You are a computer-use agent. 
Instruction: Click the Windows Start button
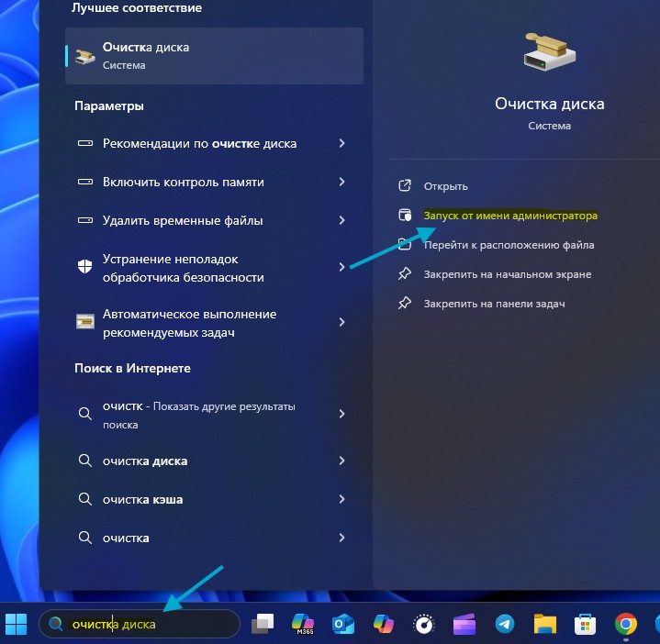coord(16,624)
